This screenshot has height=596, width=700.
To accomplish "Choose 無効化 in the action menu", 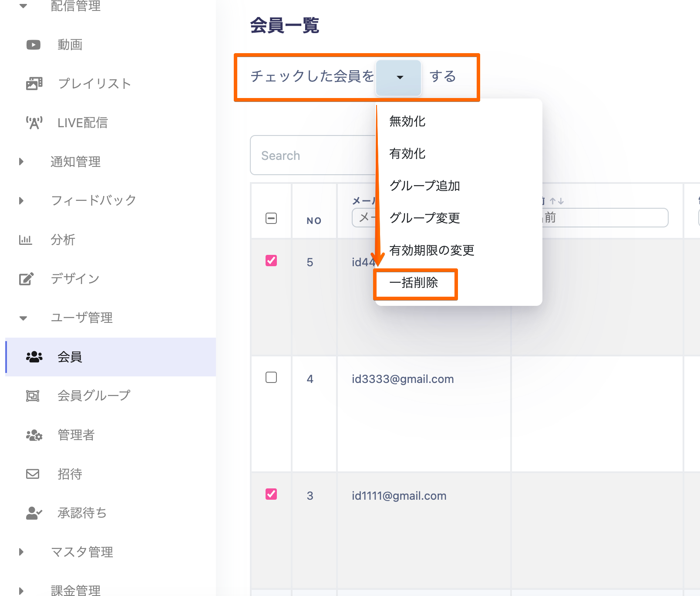I will 407,122.
